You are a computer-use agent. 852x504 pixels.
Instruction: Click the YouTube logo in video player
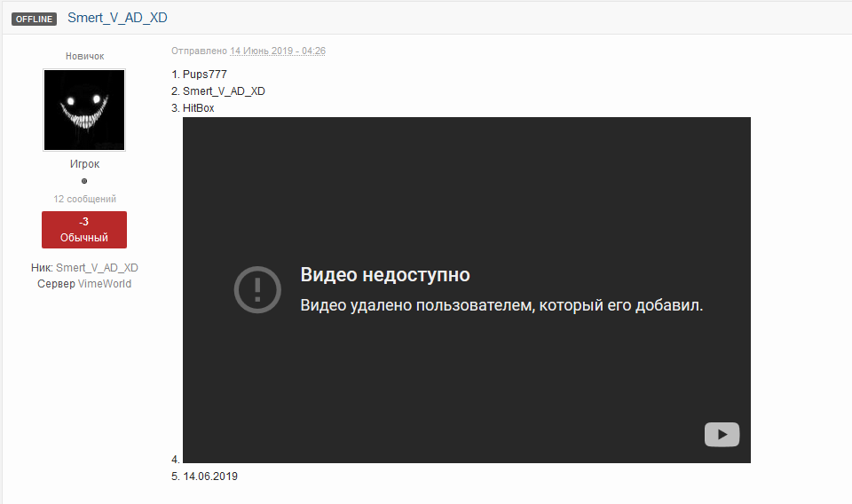click(x=722, y=435)
